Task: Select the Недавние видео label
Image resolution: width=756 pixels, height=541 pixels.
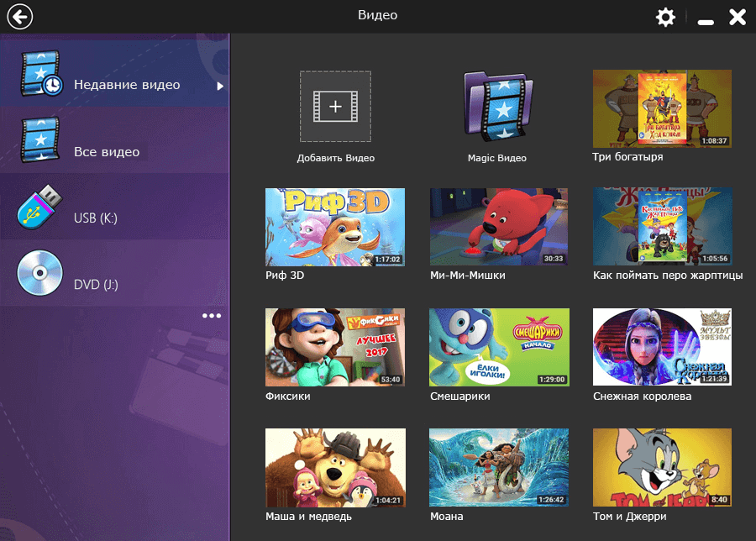Action: pos(127,85)
